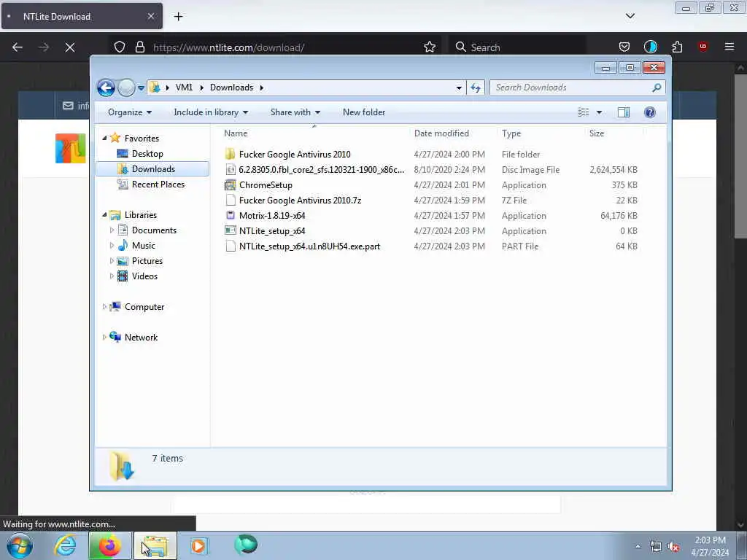The image size is (747, 560).
Task: Show hidden tray icons arrow
Action: [638, 547]
